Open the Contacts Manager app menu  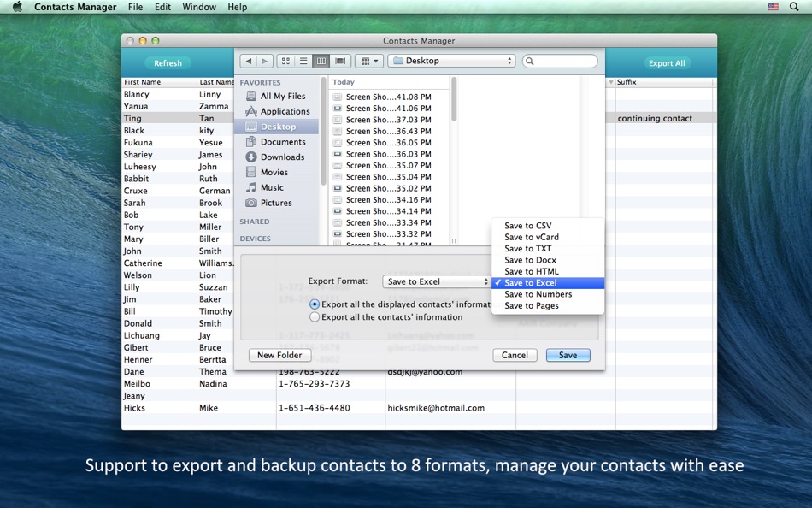pyautogui.click(x=75, y=7)
